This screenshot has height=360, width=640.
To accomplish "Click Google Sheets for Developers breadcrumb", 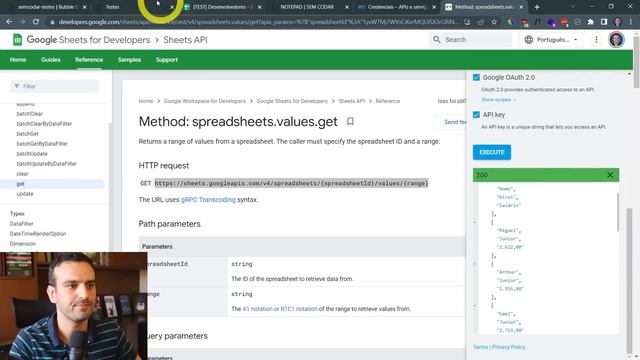I will click(292, 101).
